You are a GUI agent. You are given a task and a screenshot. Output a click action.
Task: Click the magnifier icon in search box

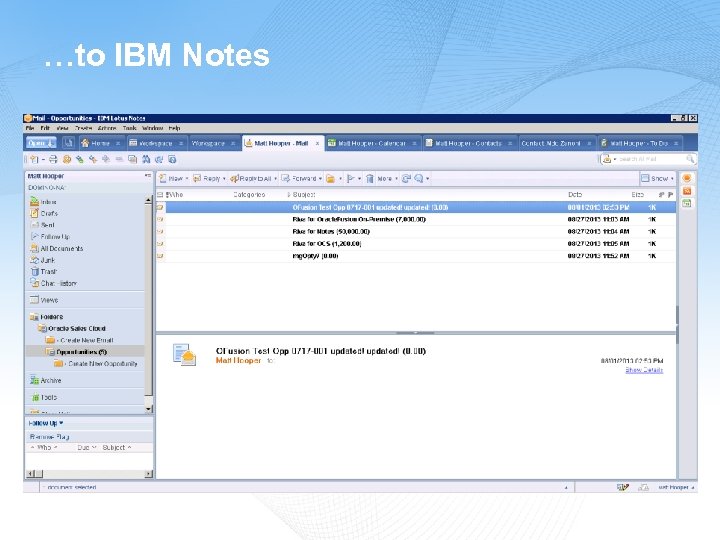tap(690, 159)
